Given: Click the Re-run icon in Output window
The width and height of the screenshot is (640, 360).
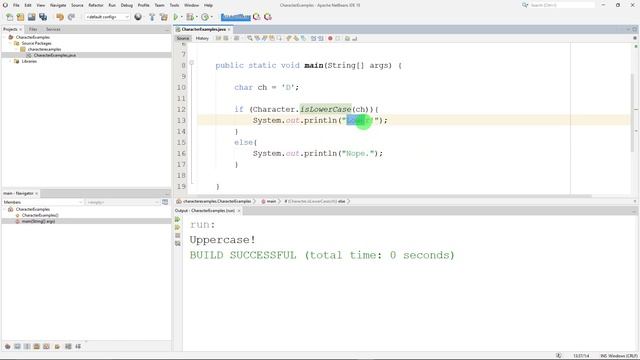Looking at the screenshot, I should click(178, 220).
